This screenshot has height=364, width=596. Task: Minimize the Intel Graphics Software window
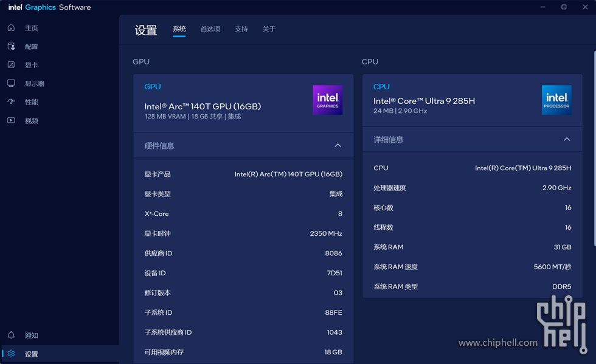(x=542, y=7)
